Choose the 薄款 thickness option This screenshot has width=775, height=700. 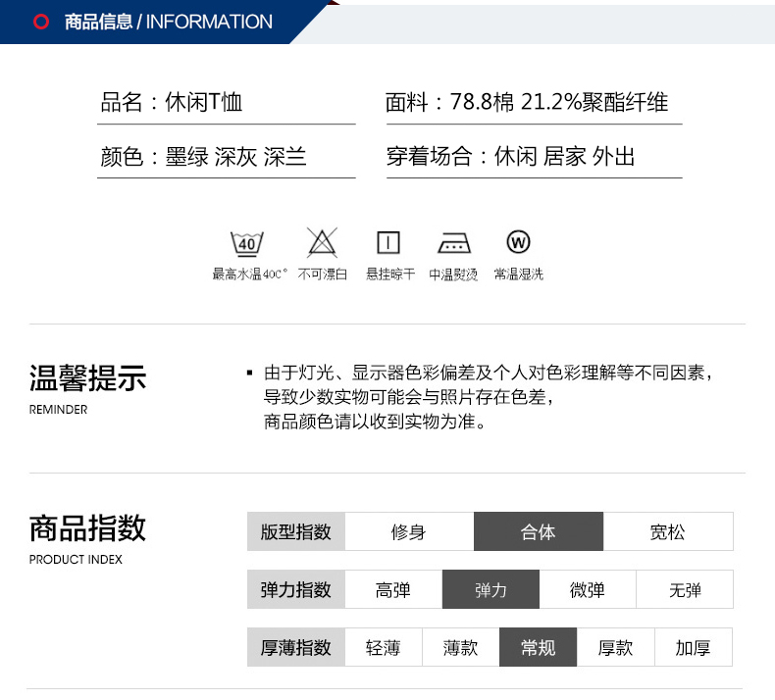point(460,647)
